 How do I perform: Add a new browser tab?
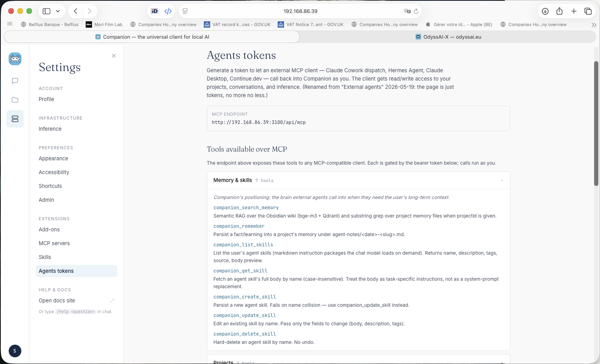(x=574, y=11)
